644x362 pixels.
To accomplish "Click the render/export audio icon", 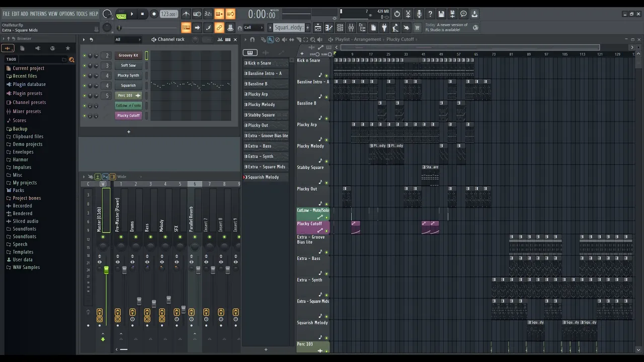I will [x=452, y=14].
